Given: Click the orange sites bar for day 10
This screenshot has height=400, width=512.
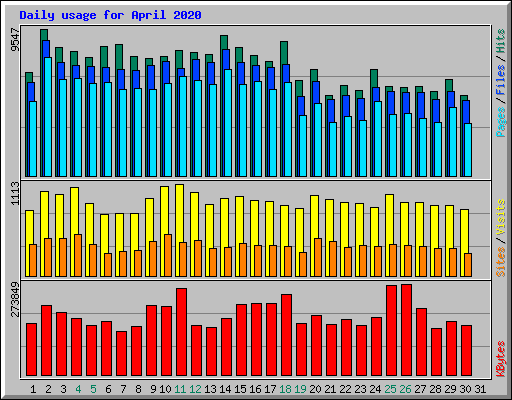Looking at the screenshot, I should (168, 256).
